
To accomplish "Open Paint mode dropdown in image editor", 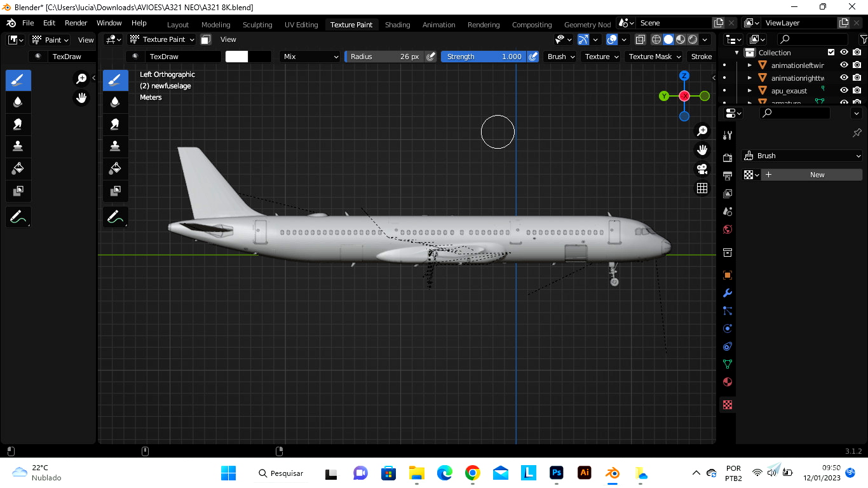I will [50, 39].
